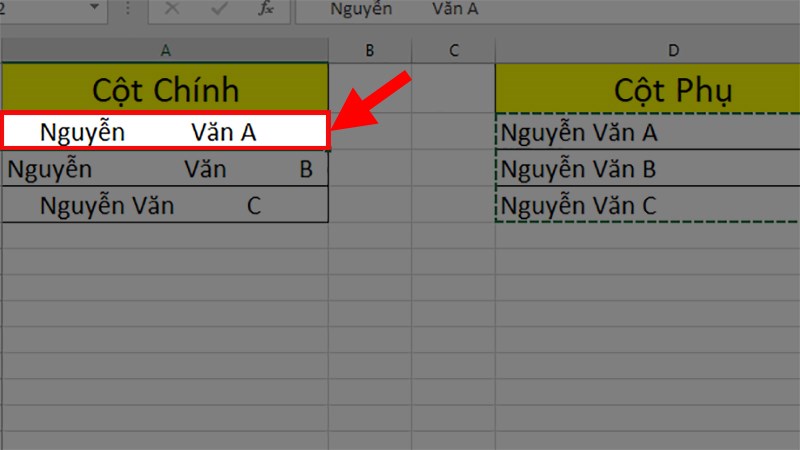The width and height of the screenshot is (800, 450).
Task: Select the "Cột Chính" header cell
Action: point(164,89)
